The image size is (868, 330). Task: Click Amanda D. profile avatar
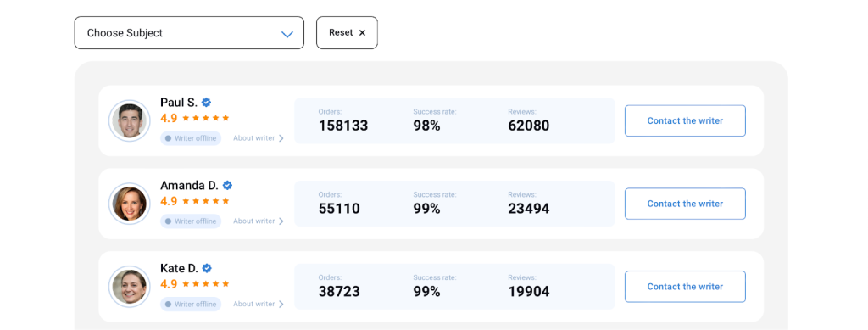coord(130,204)
